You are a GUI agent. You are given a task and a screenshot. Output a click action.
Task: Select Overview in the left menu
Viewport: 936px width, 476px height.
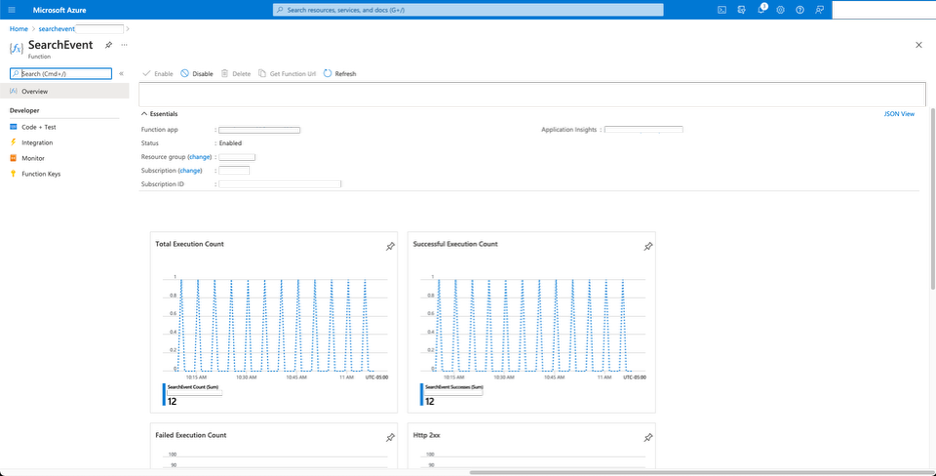[64, 91]
